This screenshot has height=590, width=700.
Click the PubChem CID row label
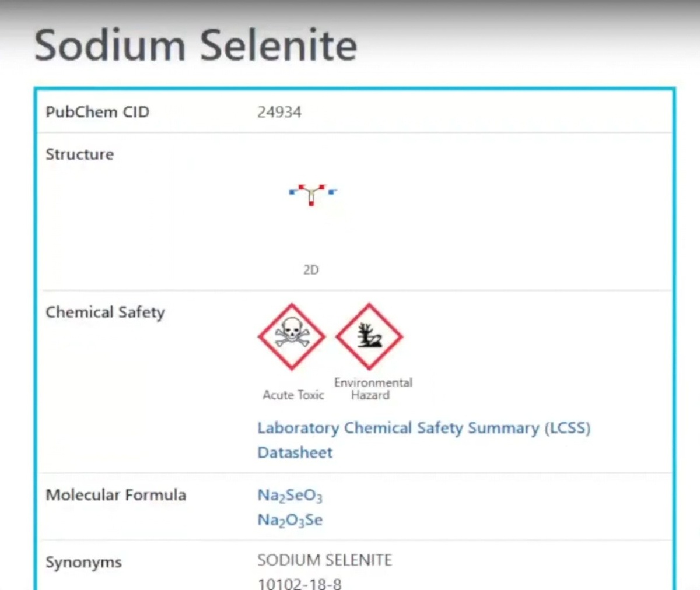[97, 112]
